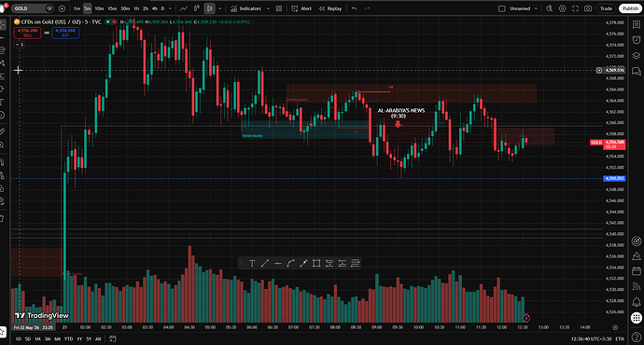The width and height of the screenshot is (644, 345).
Task: Select the Curve tool in floating toolbar
Action: (x=291, y=263)
